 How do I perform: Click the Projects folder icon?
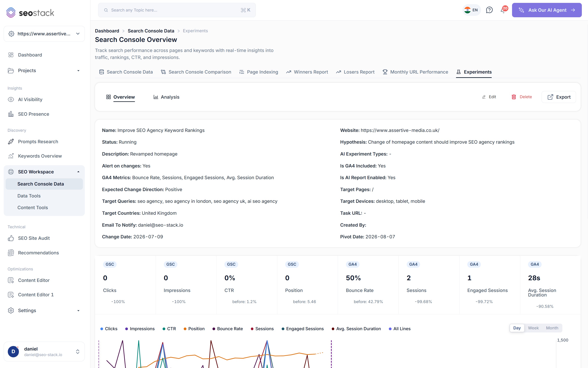(11, 71)
